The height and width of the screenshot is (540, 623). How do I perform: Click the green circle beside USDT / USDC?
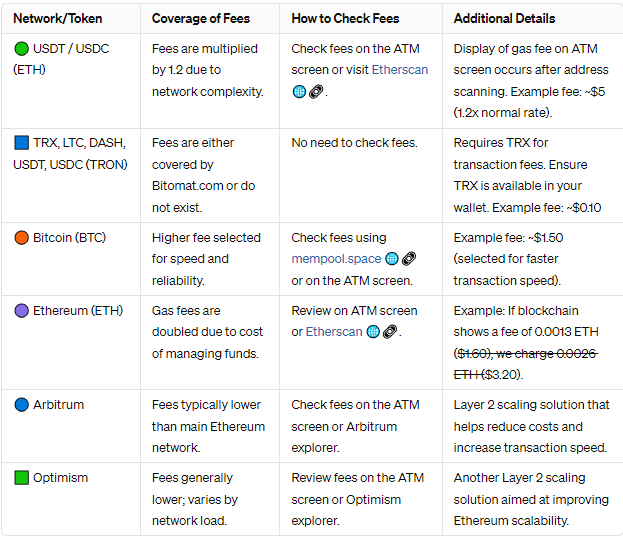pos(22,49)
